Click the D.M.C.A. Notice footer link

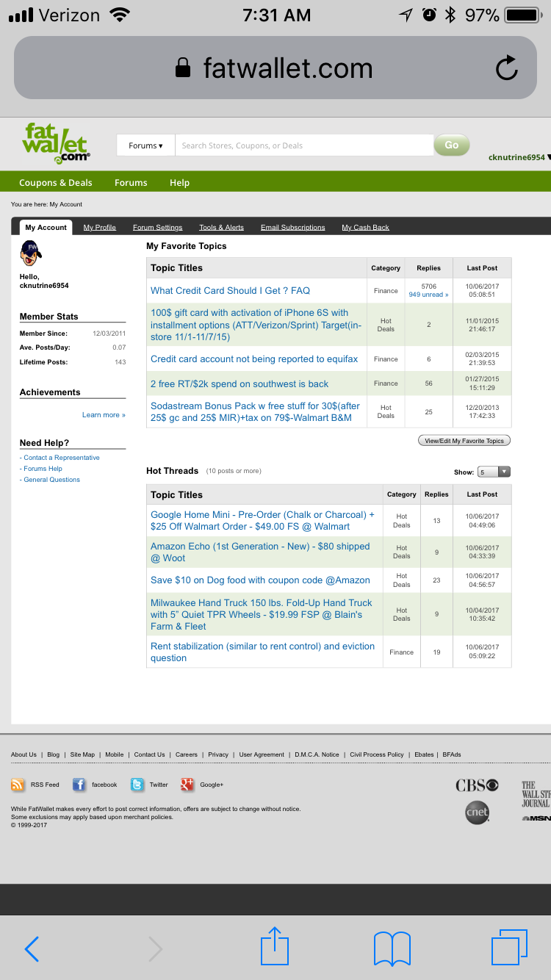[x=317, y=754]
